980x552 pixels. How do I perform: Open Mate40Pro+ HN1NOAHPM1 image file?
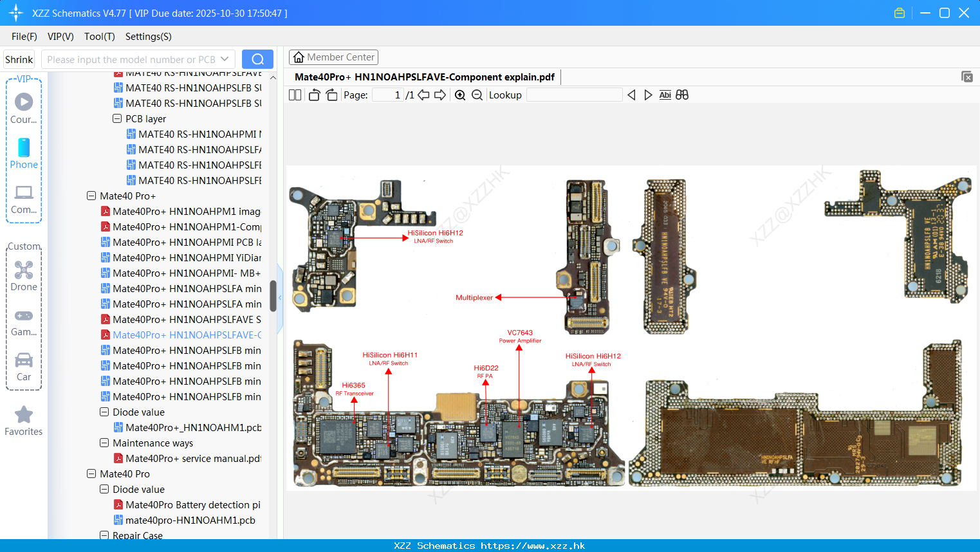(x=181, y=211)
